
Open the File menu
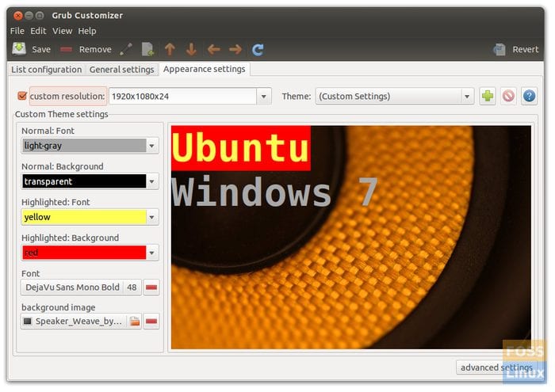pyautogui.click(x=17, y=31)
